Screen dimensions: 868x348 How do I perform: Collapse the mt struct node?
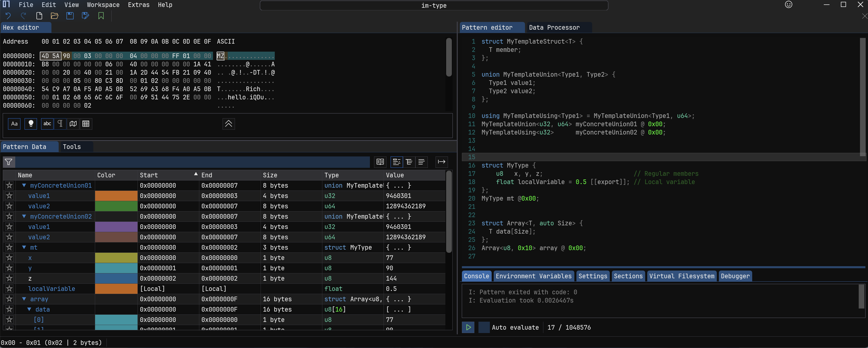pos(24,247)
